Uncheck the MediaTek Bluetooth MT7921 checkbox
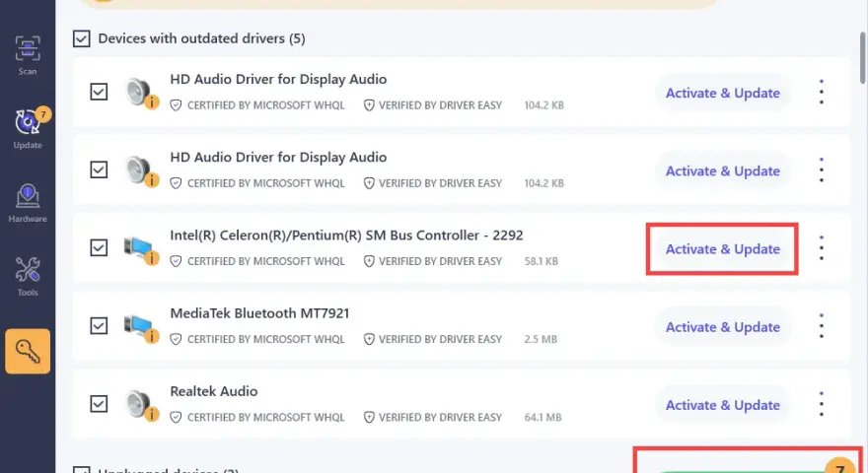Image resolution: width=868 pixels, height=473 pixels. [x=99, y=325]
